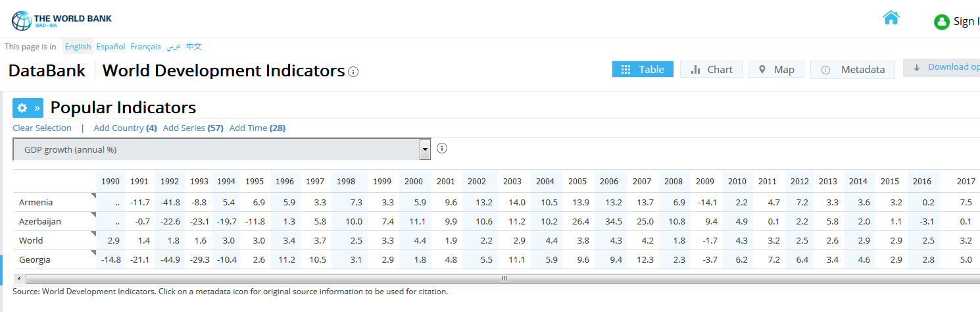Open the Download options button
This screenshot has width=980, height=312.
tap(941, 67)
